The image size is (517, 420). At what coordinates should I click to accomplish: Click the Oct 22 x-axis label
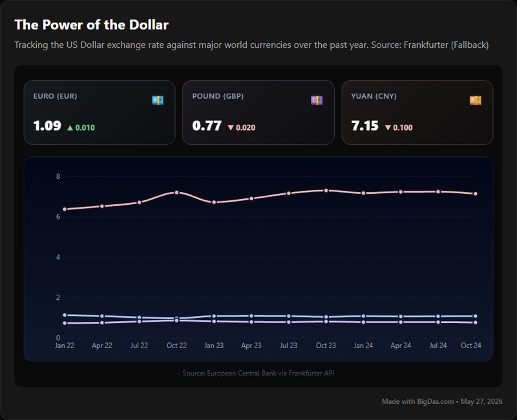(x=176, y=346)
